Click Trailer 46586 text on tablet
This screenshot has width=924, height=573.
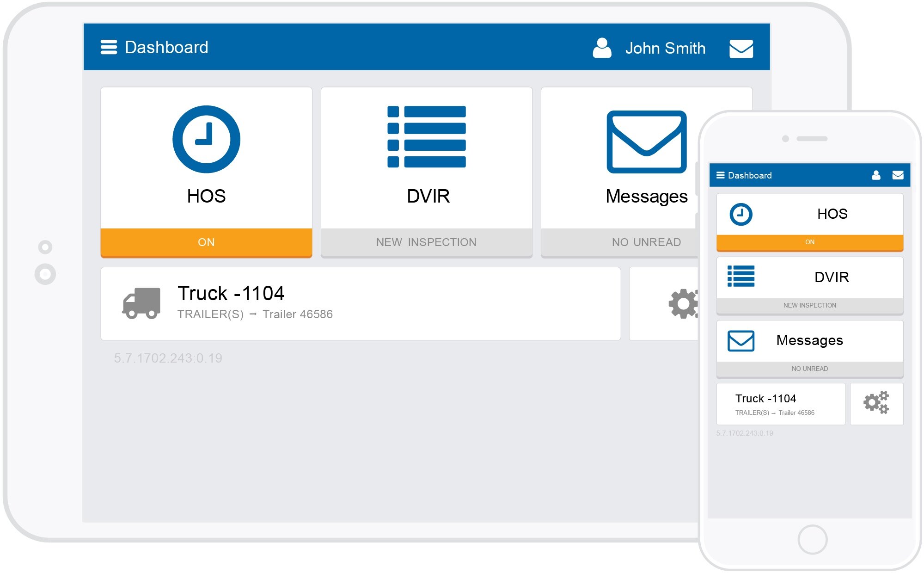(298, 314)
